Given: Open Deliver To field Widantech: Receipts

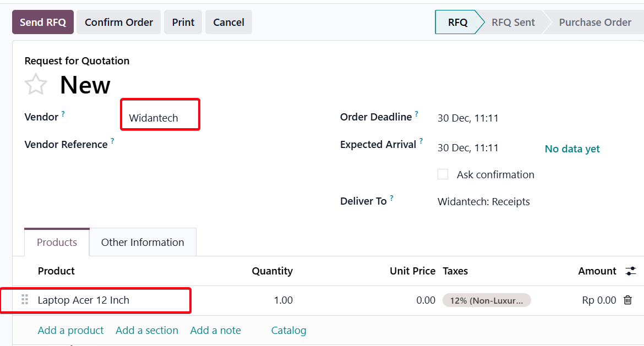Looking at the screenshot, I should (483, 202).
